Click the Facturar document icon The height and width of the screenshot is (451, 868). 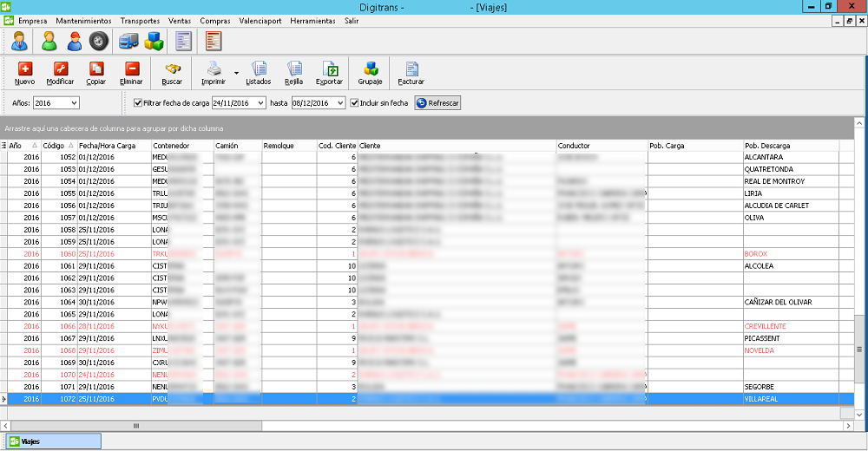tap(411, 69)
